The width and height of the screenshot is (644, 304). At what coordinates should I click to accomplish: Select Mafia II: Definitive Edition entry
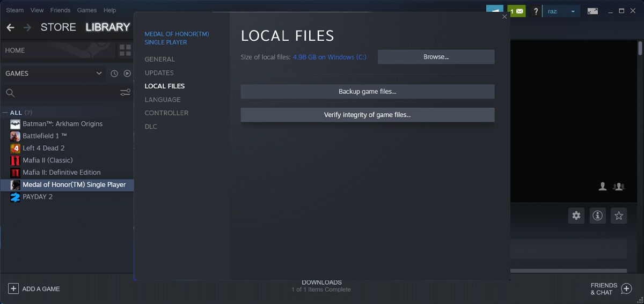pos(62,173)
